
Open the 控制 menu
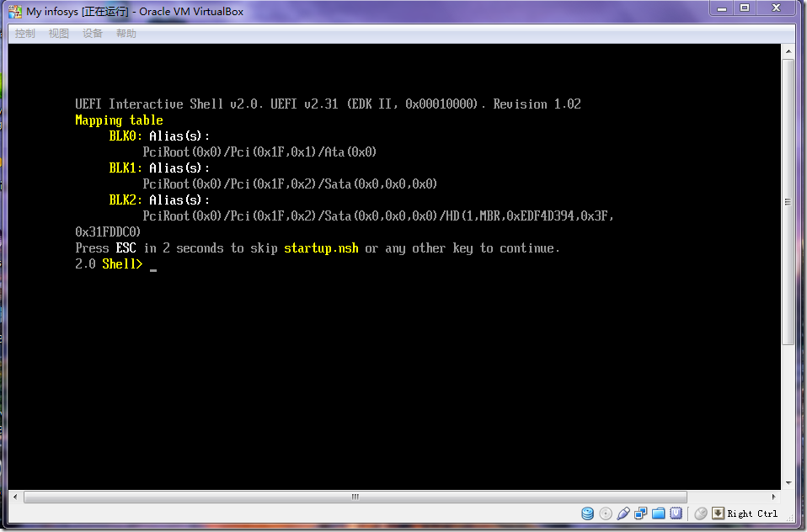(24, 34)
